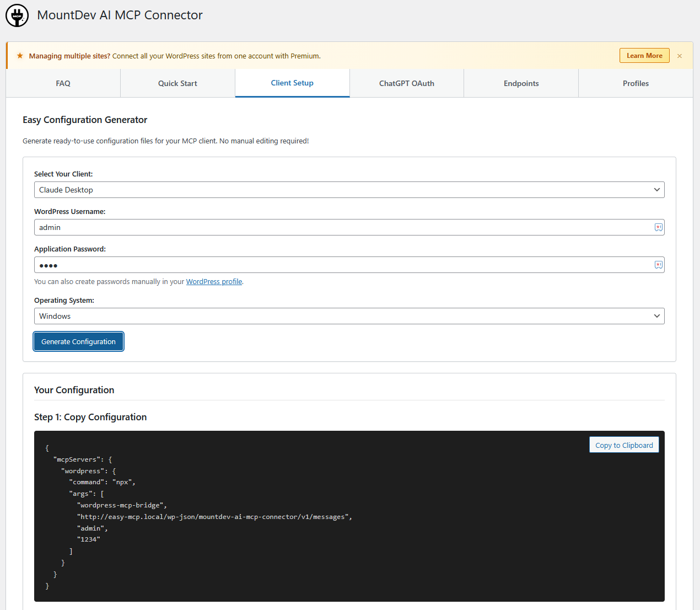Click the Generate Configuration button
This screenshot has height=610, width=700.
[x=78, y=341]
